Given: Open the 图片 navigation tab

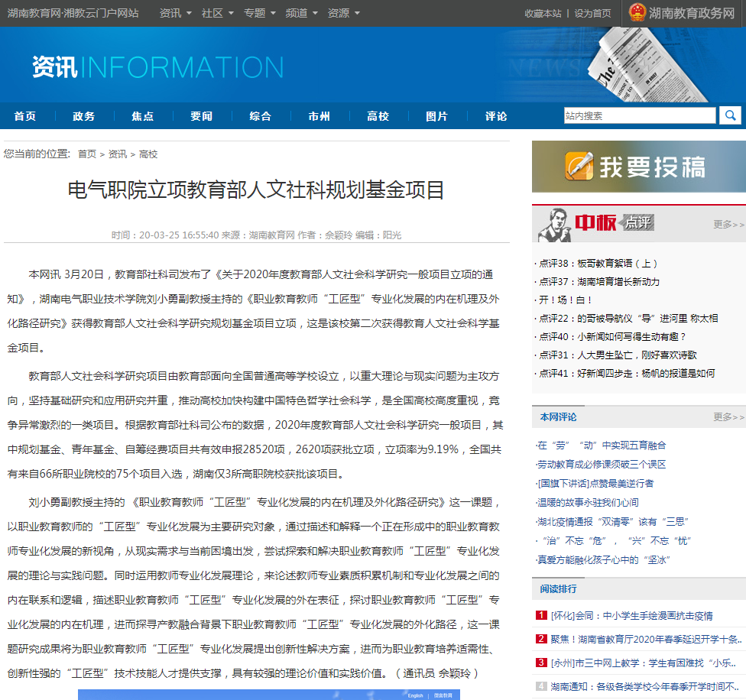Looking at the screenshot, I should 436,116.
